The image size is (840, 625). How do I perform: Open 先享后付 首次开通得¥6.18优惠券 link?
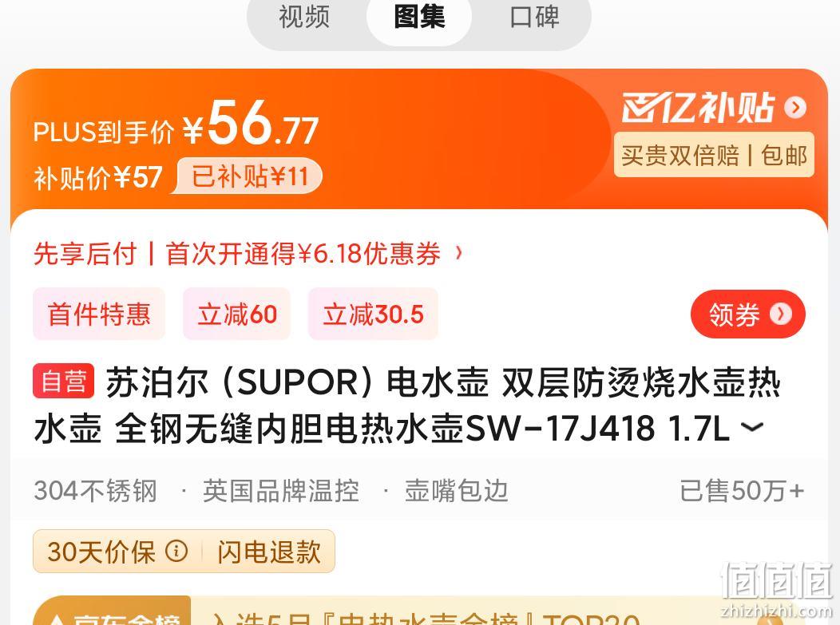[x=248, y=253]
